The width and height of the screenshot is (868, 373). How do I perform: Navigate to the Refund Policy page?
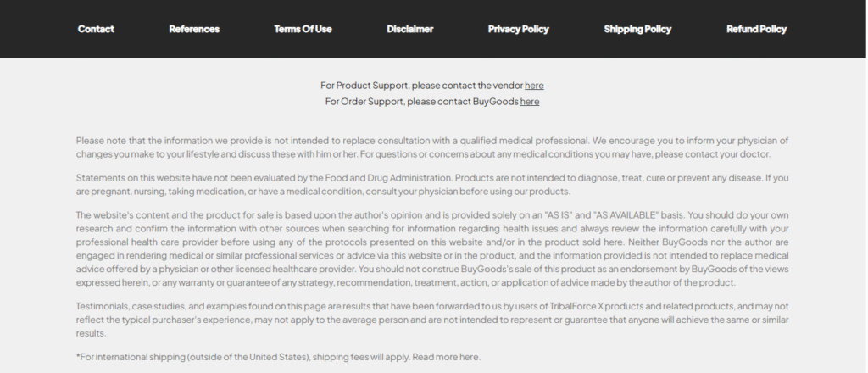point(756,29)
